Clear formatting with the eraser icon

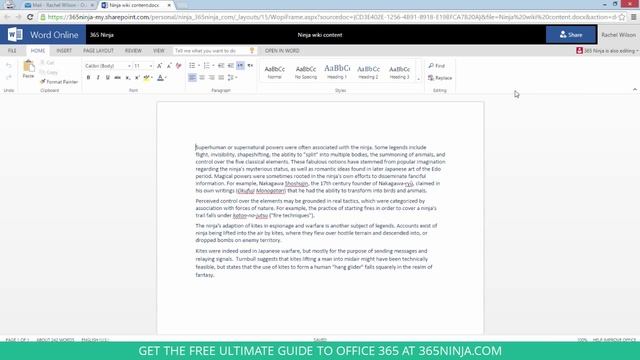[x=178, y=66]
